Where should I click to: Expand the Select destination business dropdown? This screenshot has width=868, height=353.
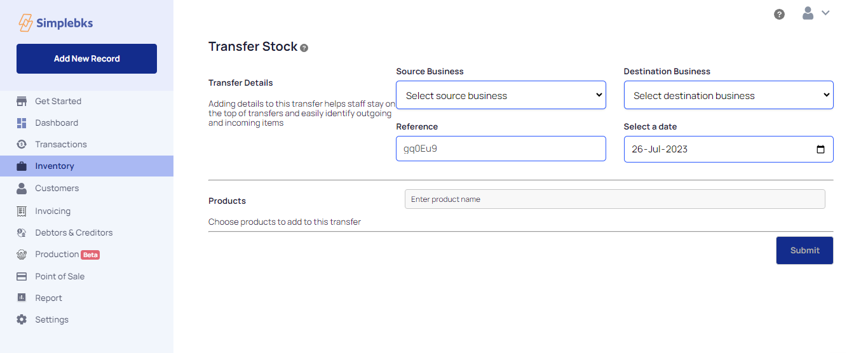coord(728,95)
